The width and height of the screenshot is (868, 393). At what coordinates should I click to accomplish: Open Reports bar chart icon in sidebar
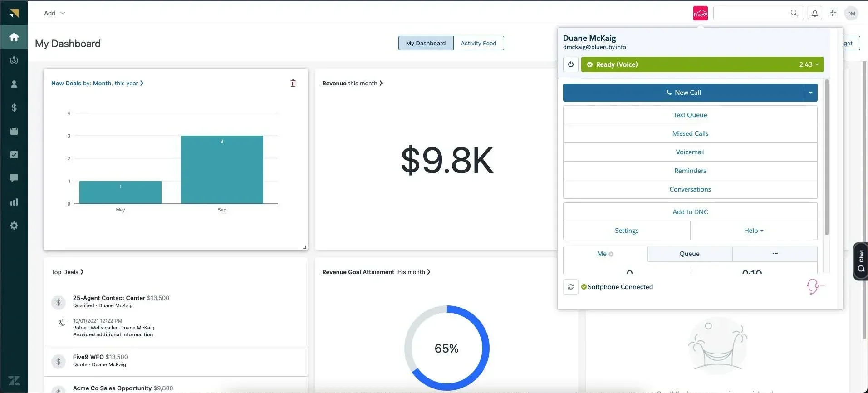(14, 202)
